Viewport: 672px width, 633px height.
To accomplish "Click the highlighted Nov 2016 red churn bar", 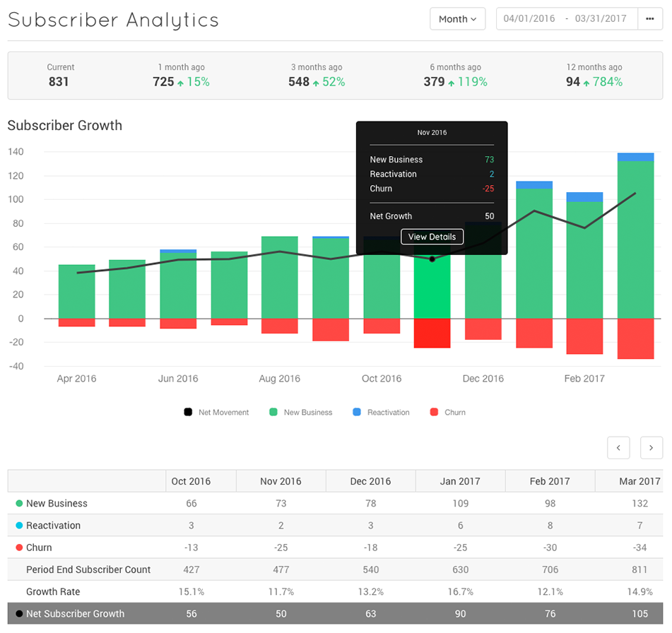I will click(432, 333).
